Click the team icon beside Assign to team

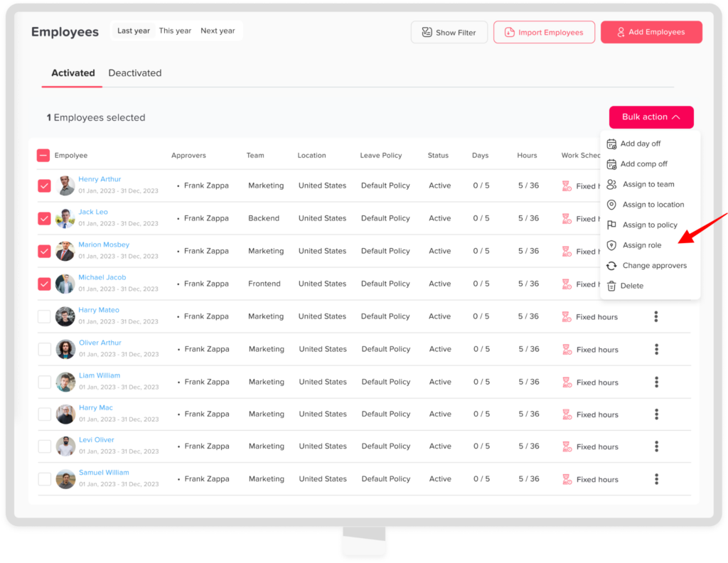coord(611,184)
